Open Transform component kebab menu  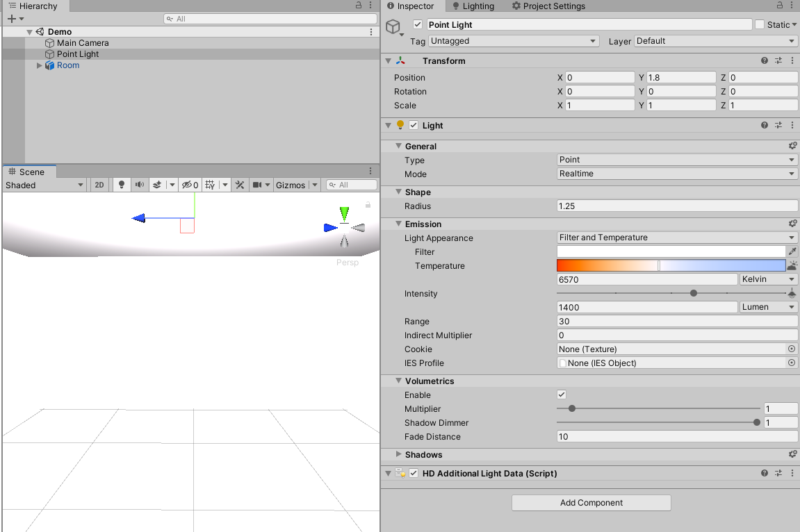pyautogui.click(x=792, y=60)
